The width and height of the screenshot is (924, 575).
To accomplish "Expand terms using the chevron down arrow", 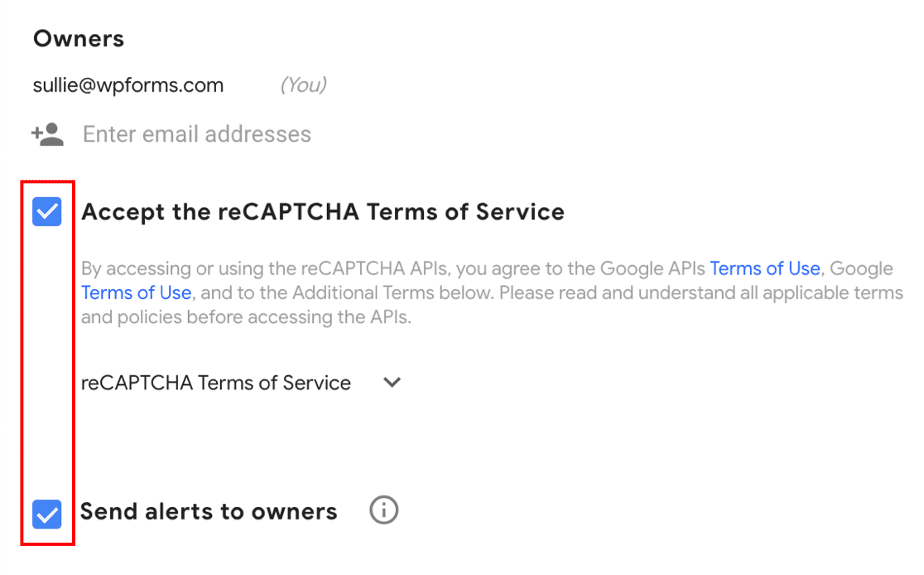I will (392, 383).
